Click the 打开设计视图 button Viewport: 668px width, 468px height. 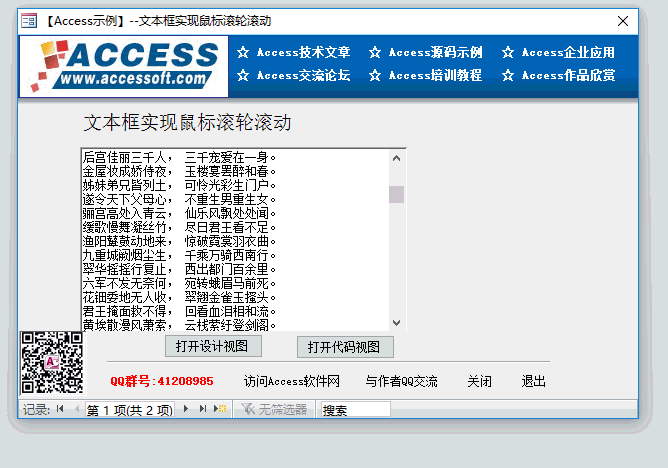213,346
